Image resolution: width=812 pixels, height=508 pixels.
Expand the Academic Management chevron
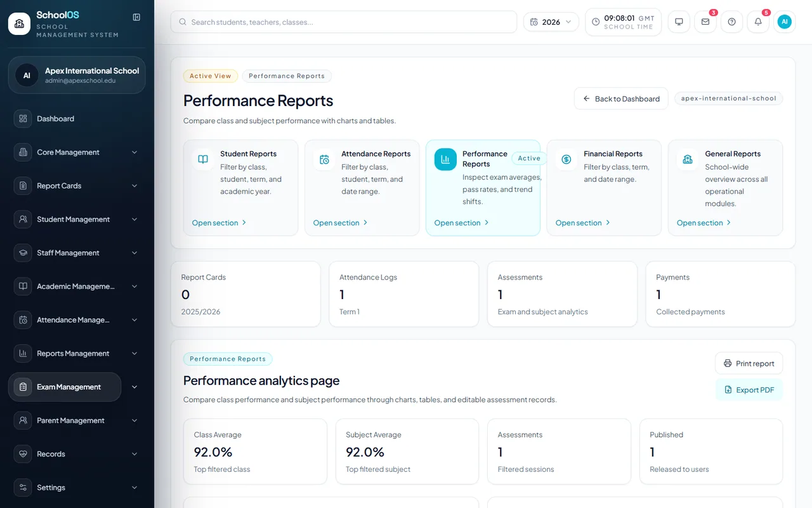click(134, 286)
